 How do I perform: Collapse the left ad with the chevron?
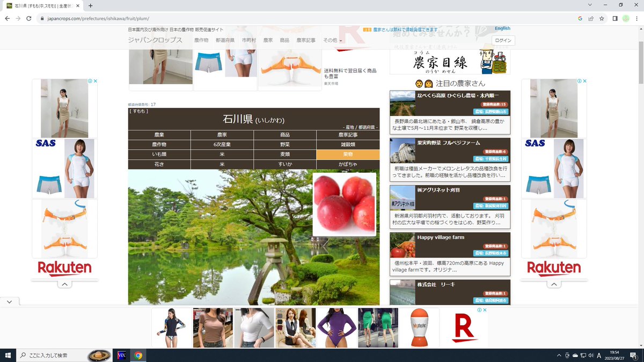click(64, 284)
